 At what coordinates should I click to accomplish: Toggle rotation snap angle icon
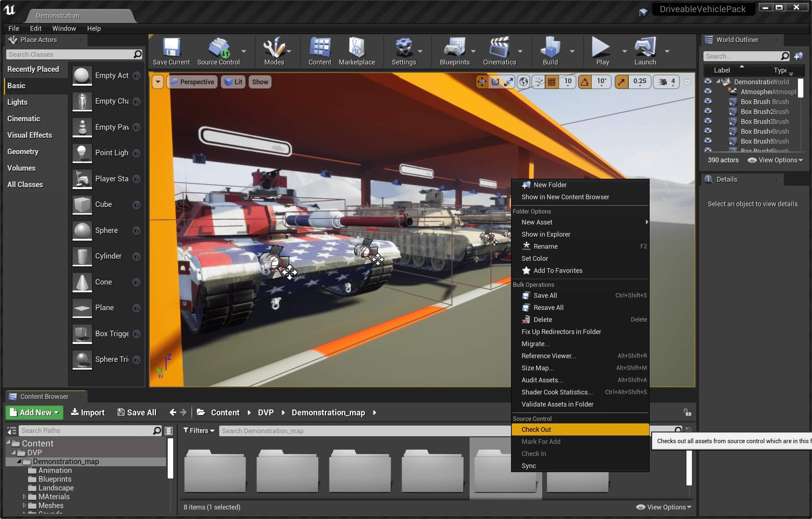[585, 82]
